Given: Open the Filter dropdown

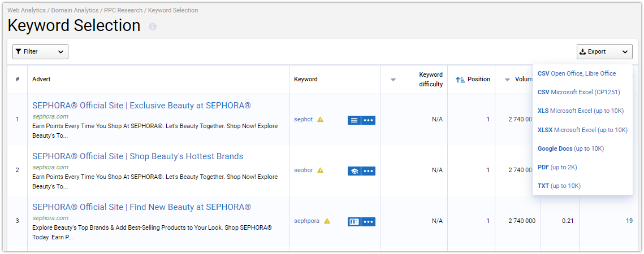Looking at the screenshot, I should tap(40, 52).
